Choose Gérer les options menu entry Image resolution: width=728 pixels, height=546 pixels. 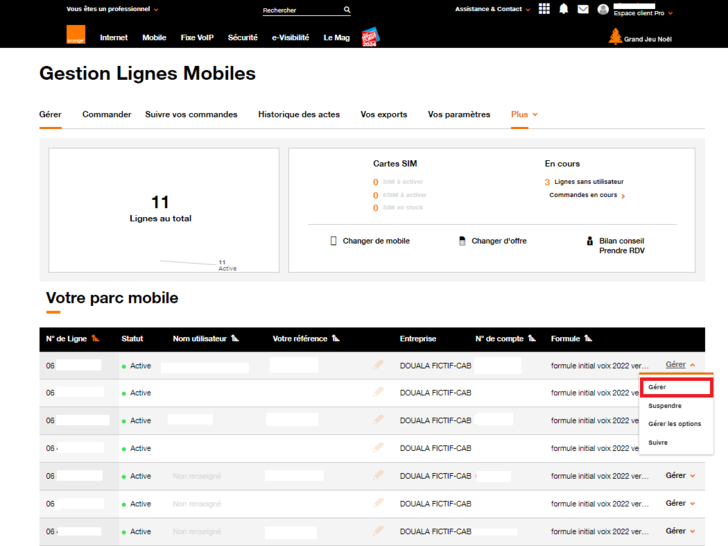[x=674, y=424]
